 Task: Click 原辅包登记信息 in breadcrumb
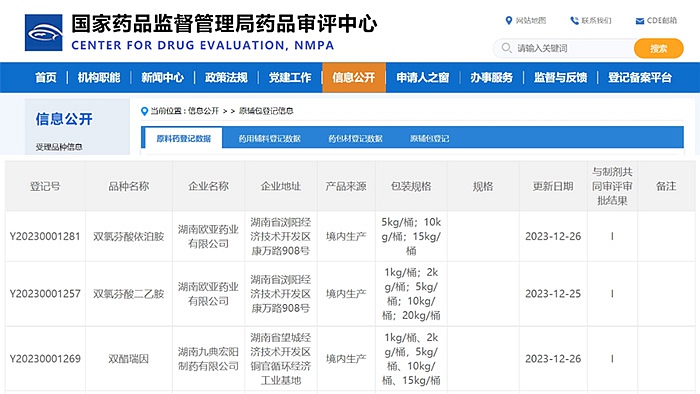pyautogui.click(x=266, y=111)
